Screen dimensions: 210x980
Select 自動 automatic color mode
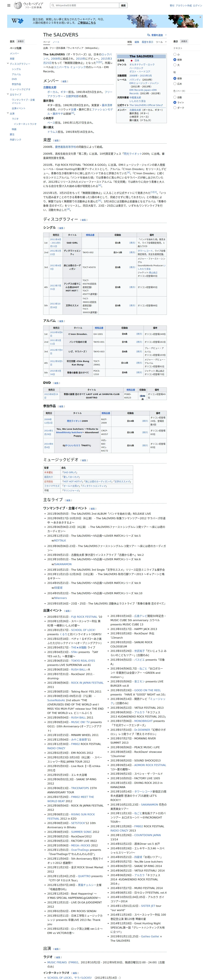[x=175, y=97]
